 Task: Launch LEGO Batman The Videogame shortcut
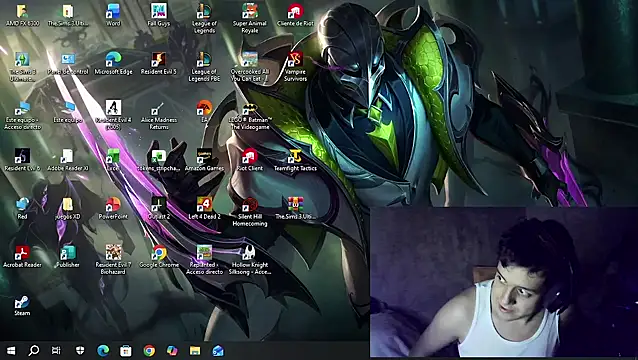[x=250, y=116]
